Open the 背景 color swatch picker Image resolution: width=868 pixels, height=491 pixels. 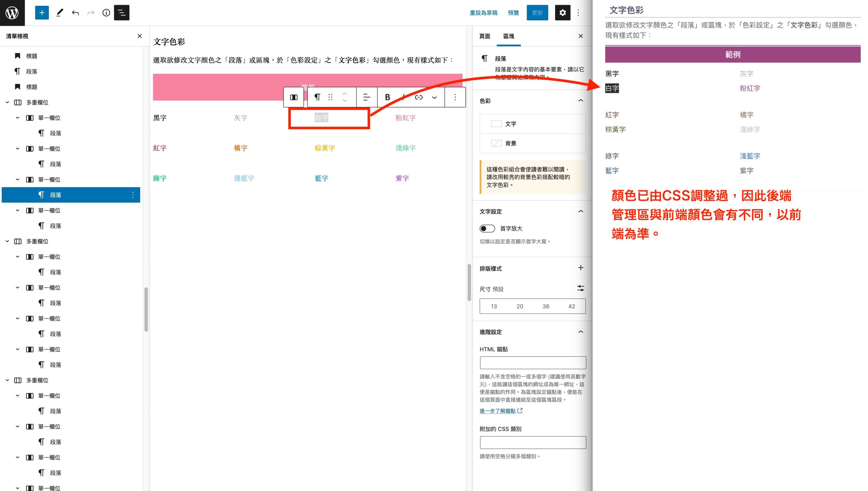click(x=533, y=143)
